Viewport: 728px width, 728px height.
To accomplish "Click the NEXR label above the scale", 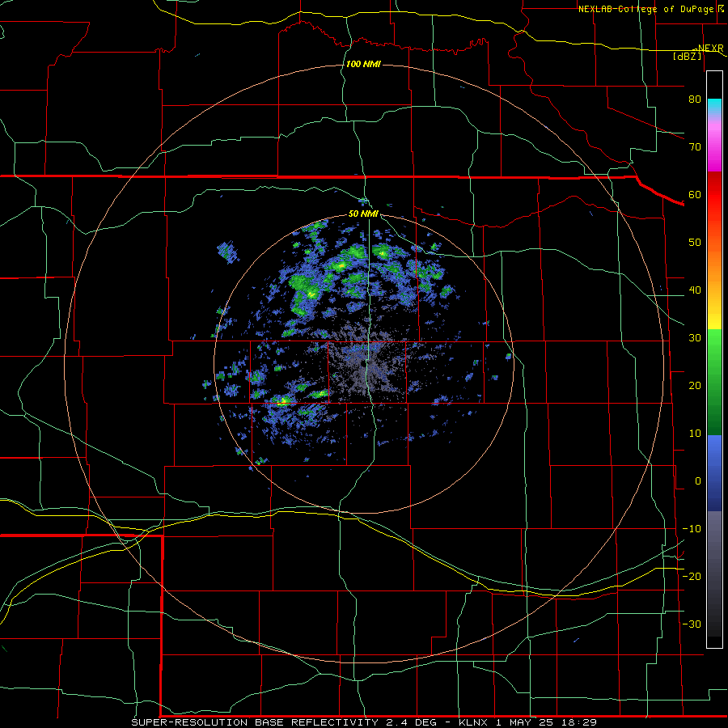I will [711, 49].
